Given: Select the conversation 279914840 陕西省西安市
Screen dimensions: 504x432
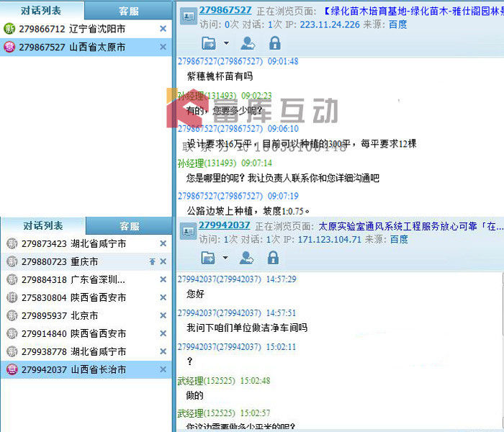Looking at the screenshot, I should click(x=86, y=333).
